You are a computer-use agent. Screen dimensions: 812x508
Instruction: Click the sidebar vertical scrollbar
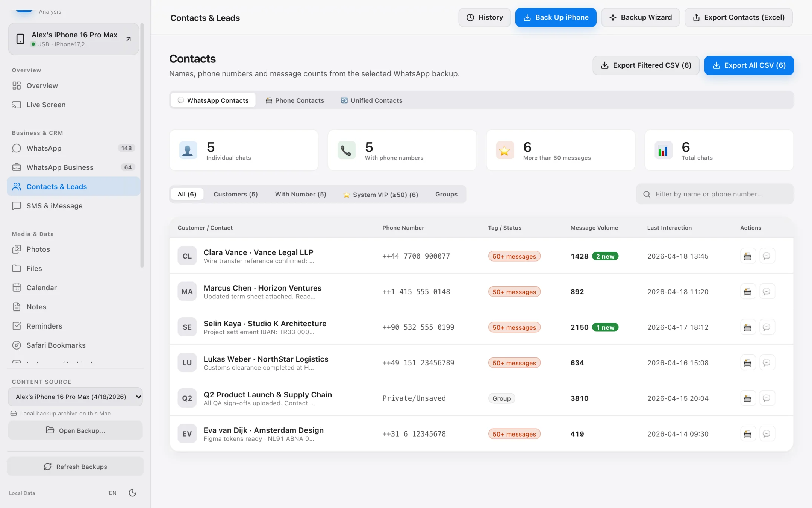tap(142, 145)
